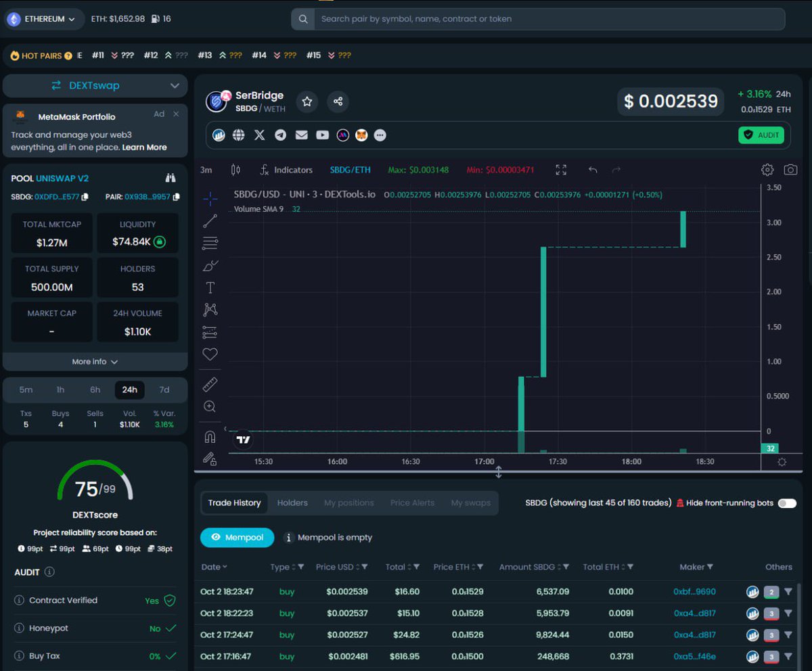Open the Holders tab
The image size is (812, 671).
click(292, 503)
